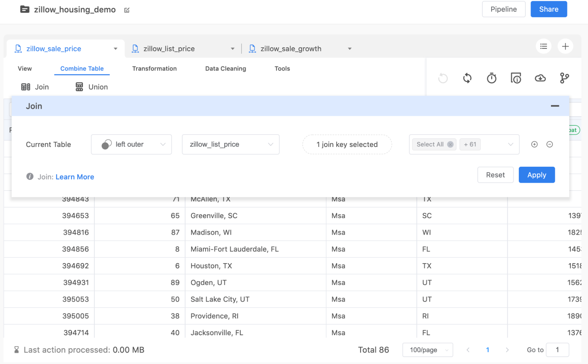Open the zillow_sale_growth table tab

291,49
